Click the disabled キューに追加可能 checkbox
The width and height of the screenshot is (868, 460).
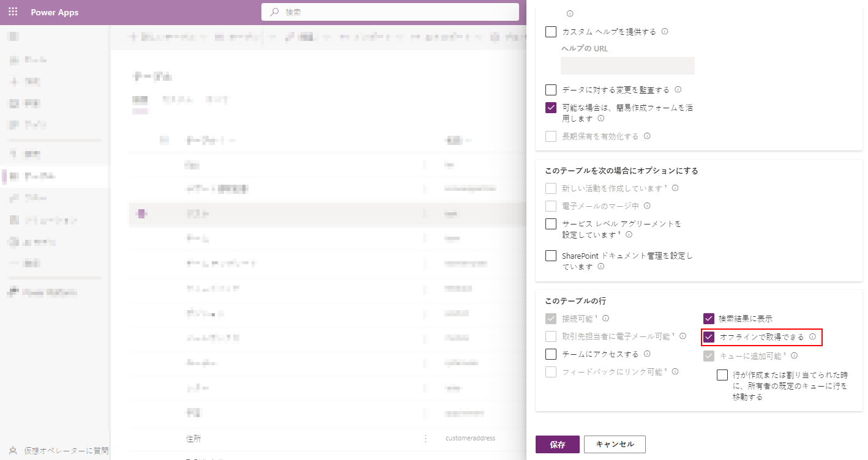coord(709,355)
